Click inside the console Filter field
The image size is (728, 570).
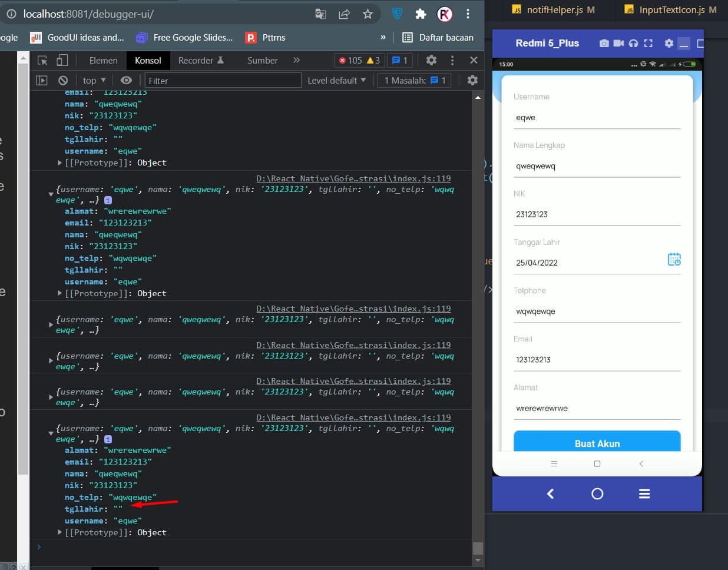tap(223, 80)
